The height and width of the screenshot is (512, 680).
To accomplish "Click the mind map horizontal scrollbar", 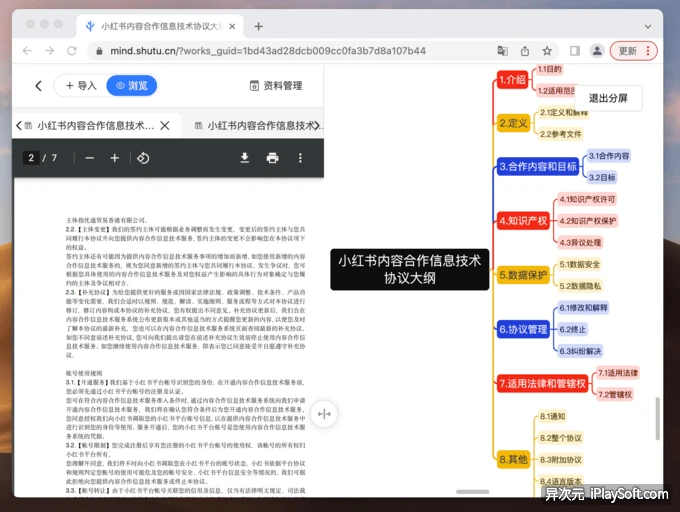I will coord(473,492).
